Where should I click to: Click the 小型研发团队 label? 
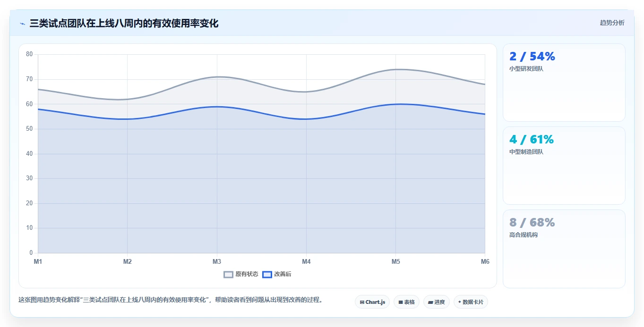[x=526, y=69]
